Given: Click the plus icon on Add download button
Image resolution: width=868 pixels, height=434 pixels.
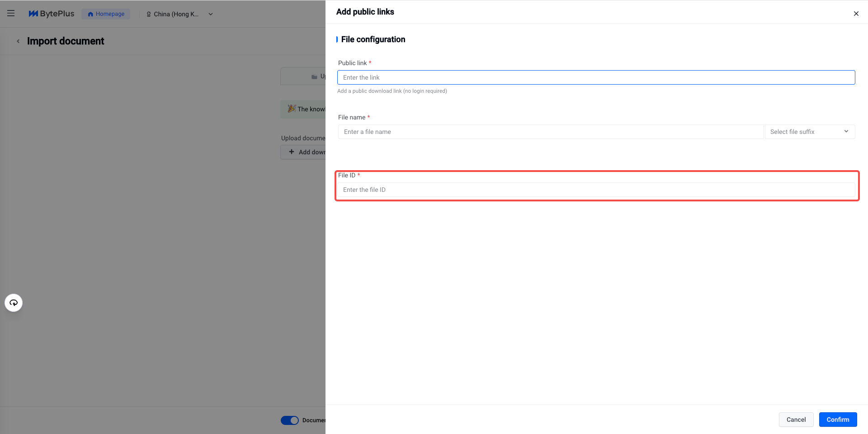Looking at the screenshot, I should pos(292,152).
